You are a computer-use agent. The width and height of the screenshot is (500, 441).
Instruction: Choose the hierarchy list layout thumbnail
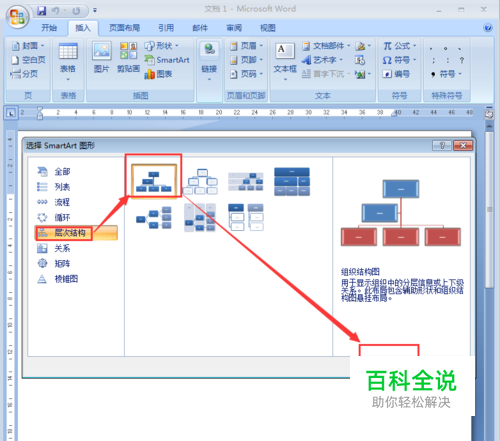tap(246, 217)
